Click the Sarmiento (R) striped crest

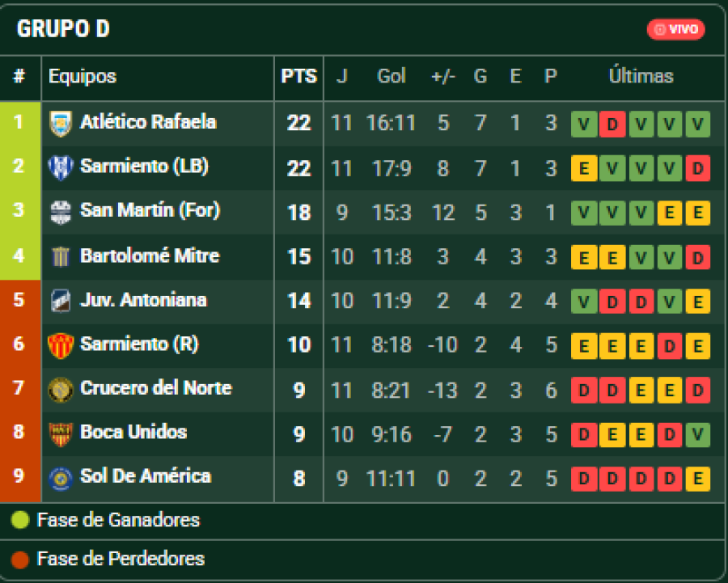pyautogui.click(x=61, y=345)
